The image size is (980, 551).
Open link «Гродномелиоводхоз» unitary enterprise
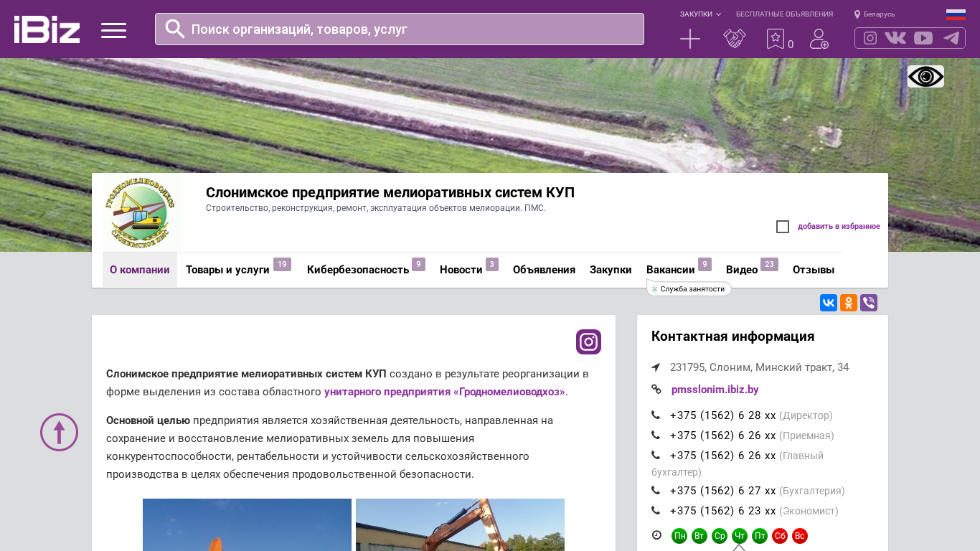445,392
